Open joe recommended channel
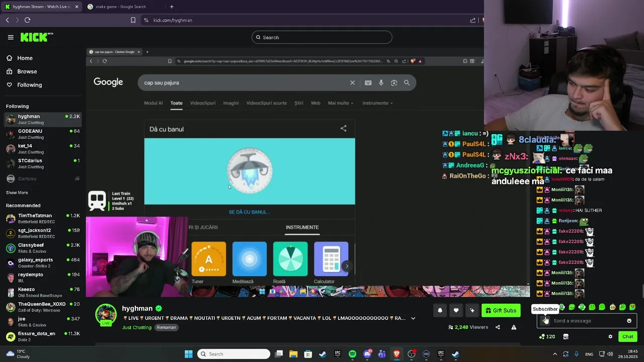The height and width of the screenshot is (362, 644). pyautogui.click(x=43, y=322)
